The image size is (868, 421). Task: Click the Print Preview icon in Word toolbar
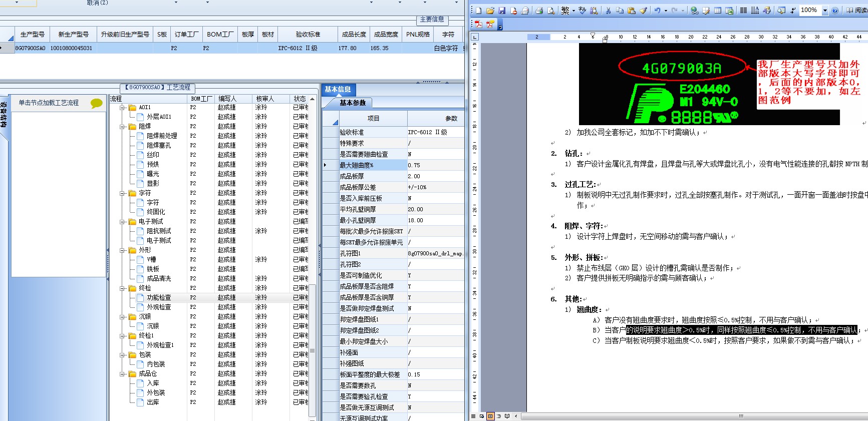(551, 10)
